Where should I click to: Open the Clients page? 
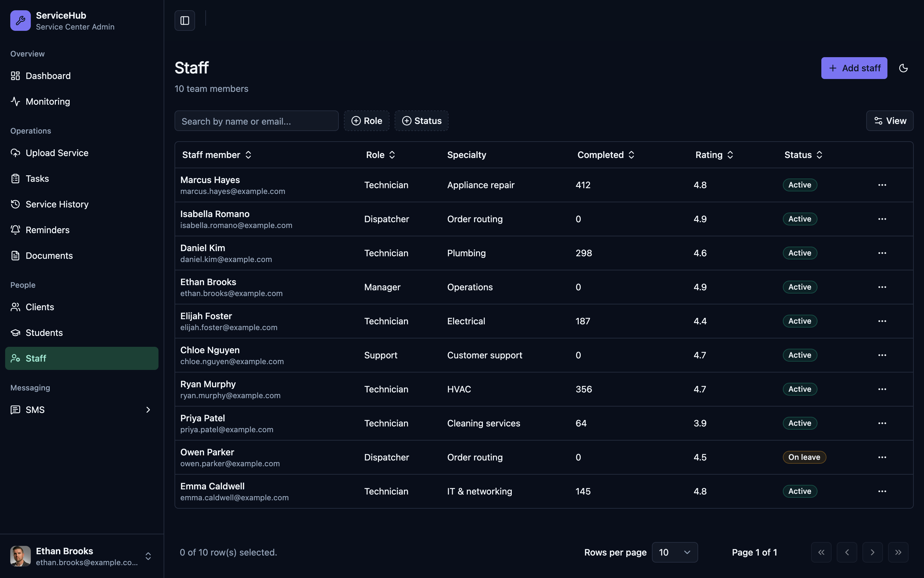[x=82, y=307]
